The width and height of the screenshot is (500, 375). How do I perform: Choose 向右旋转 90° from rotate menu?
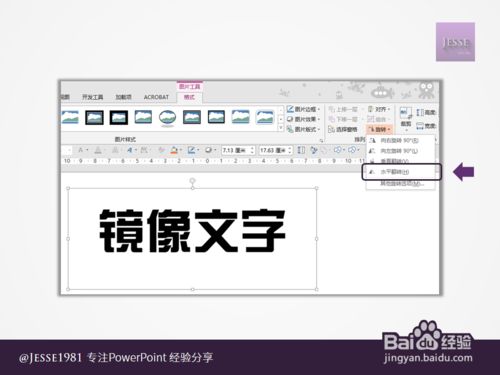(401, 141)
